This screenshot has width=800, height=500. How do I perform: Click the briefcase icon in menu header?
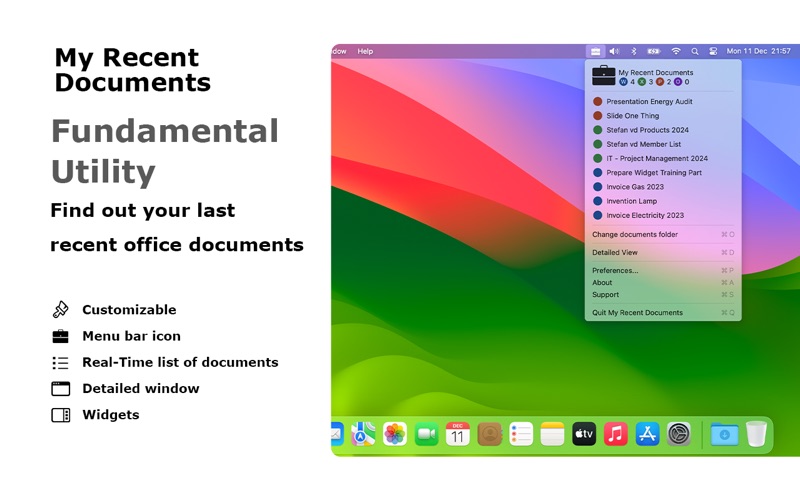pyautogui.click(x=603, y=76)
